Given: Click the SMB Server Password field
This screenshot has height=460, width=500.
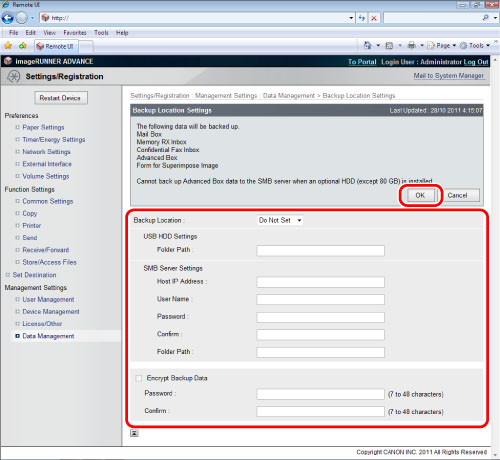Looking at the screenshot, I should pos(320,317).
